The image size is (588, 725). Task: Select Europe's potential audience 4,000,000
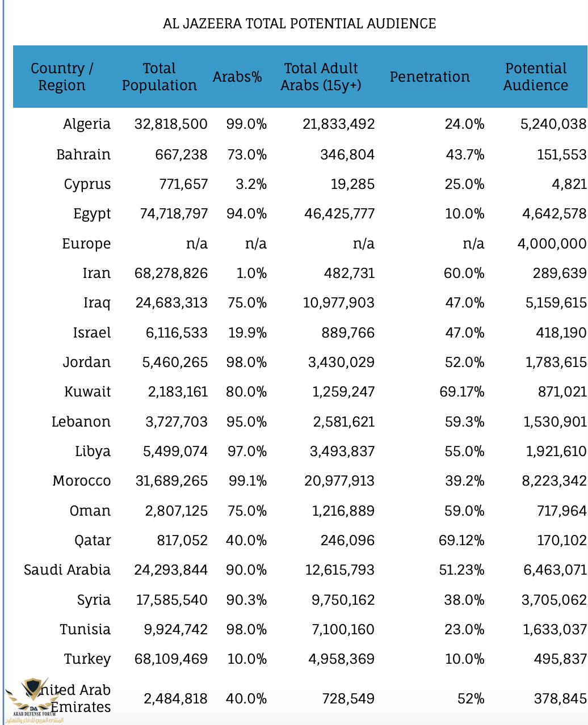point(552,244)
